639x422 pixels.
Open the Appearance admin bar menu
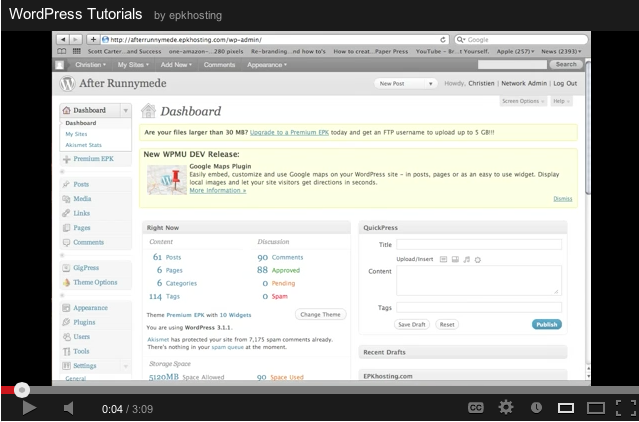(x=267, y=64)
